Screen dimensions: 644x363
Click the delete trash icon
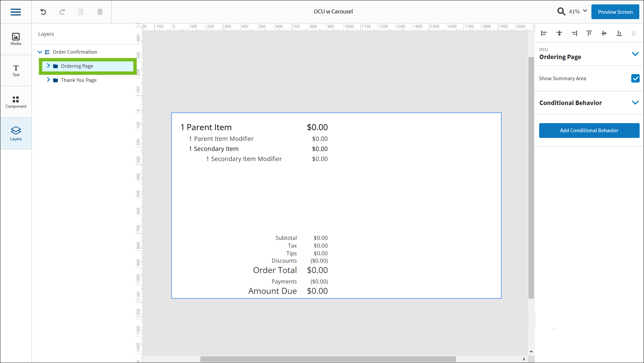[x=100, y=12]
